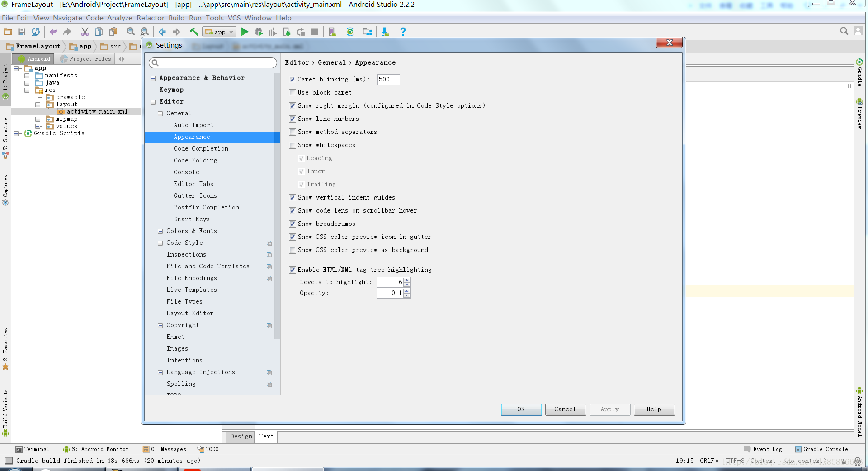Open the AVD Manager icon
This screenshot has height=471, width=868.
[x=332, y=32]
